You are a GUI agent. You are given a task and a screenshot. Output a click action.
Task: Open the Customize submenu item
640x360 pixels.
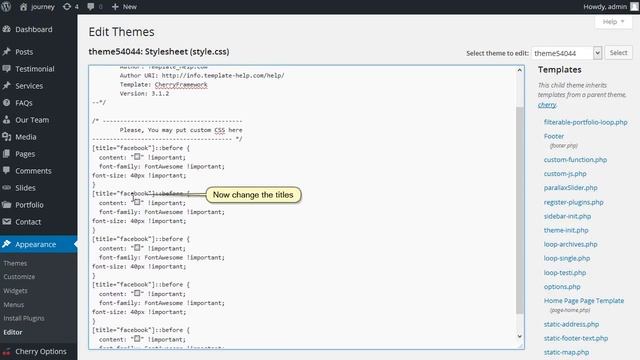point(19,277)
